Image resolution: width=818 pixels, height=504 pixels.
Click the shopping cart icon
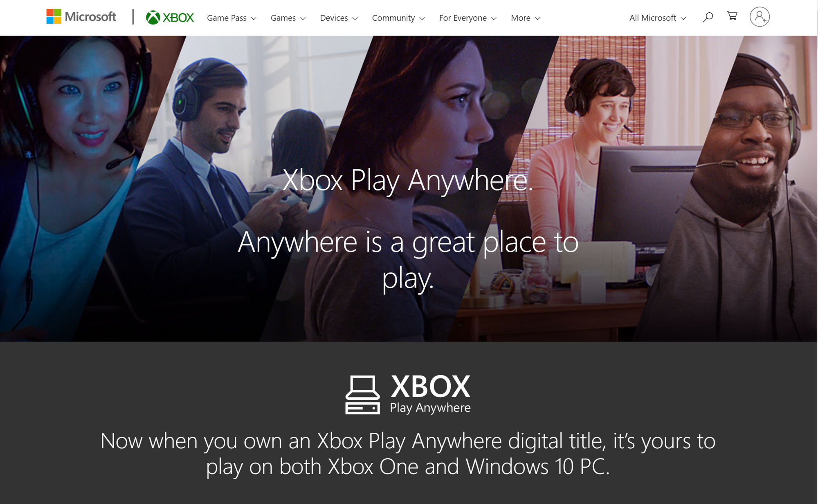pyautogui.click(x=732, y=17)
